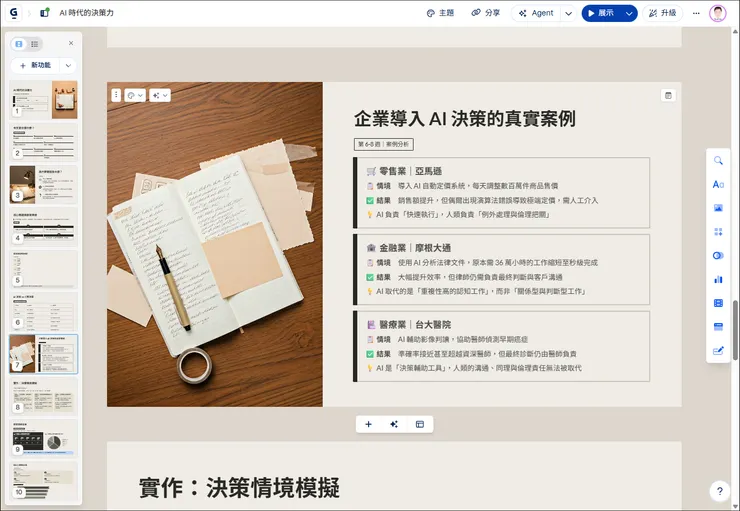The width and height of the screenshot is (740, 511).
Task: Click the 分享 share button
Action: [486, 13]
